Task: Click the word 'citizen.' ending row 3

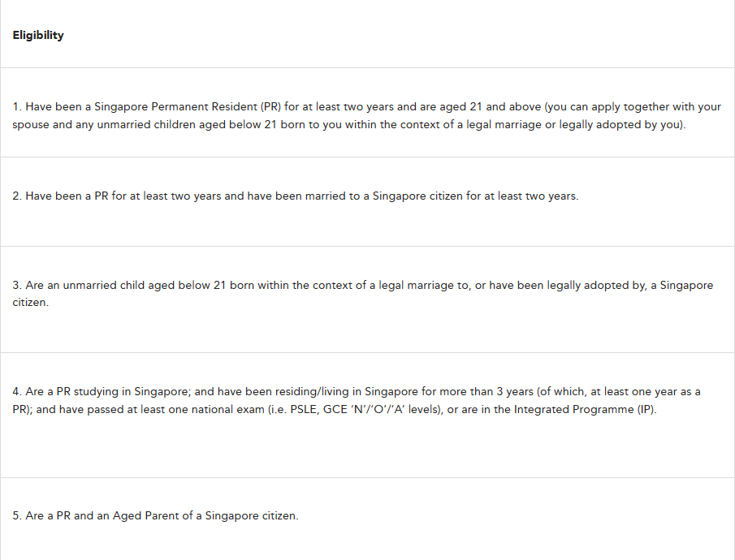Action: tap(31, 303)
